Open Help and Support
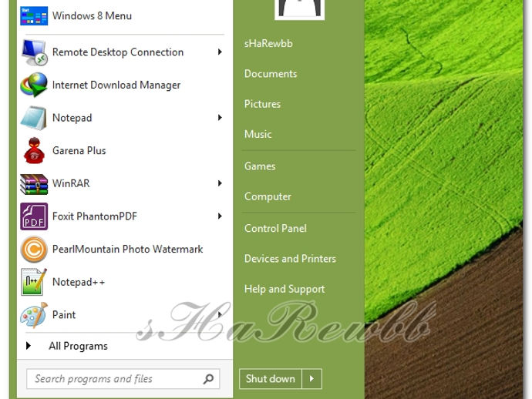 pyautogui.click(x=285, y=289)
